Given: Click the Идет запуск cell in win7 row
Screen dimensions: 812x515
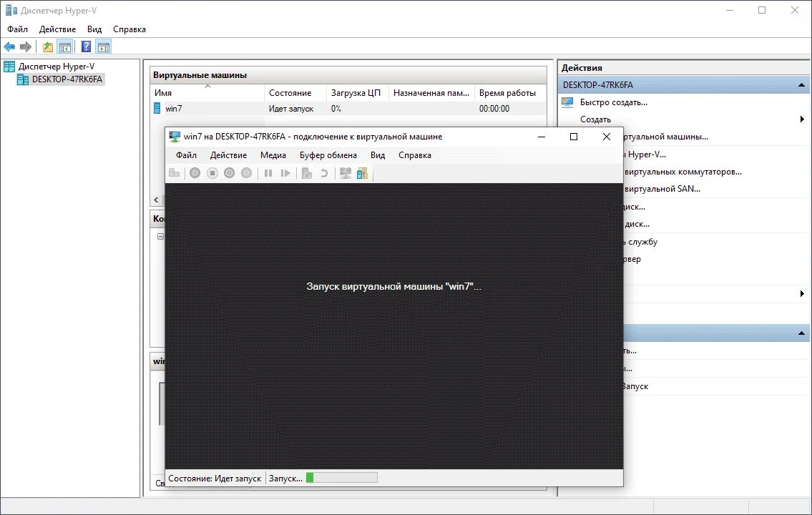Looking at the screenshot, I should click(x=291, y=108).
